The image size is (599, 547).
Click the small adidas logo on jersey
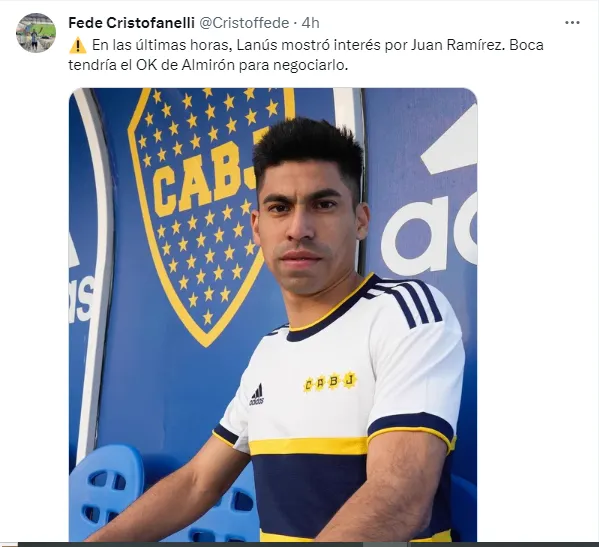pos(257,395)
